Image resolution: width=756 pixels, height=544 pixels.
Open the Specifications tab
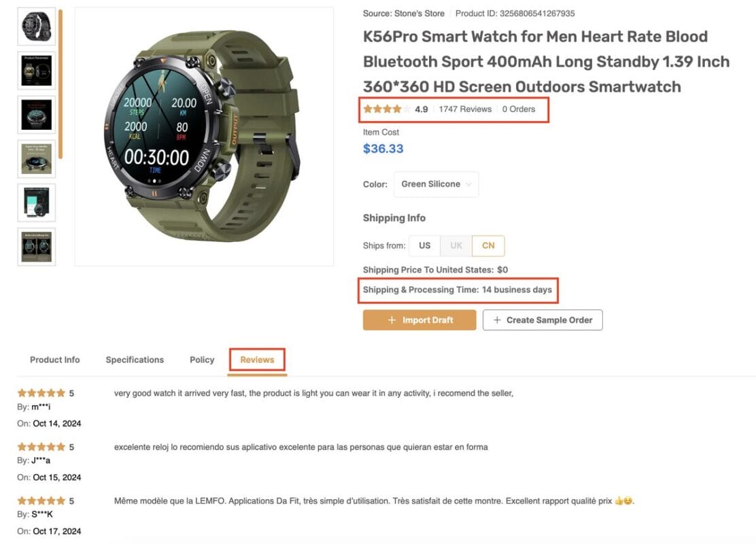135,360
